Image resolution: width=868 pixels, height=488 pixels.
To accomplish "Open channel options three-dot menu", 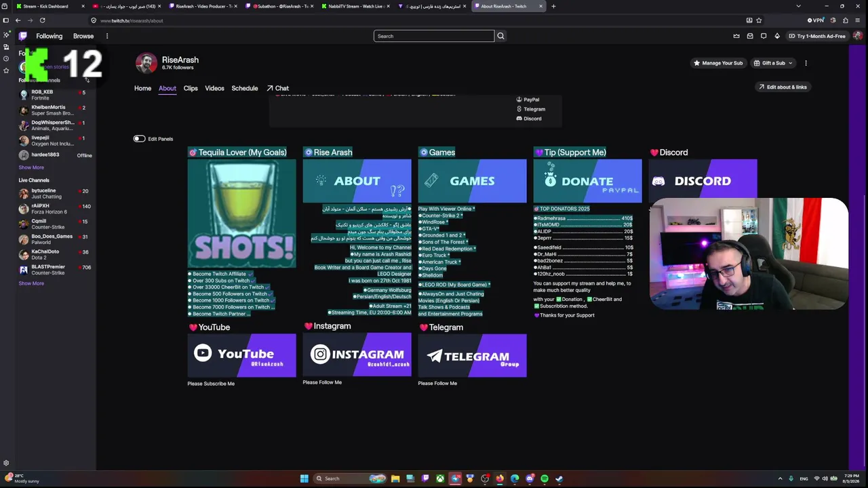I will pos(806,63).
